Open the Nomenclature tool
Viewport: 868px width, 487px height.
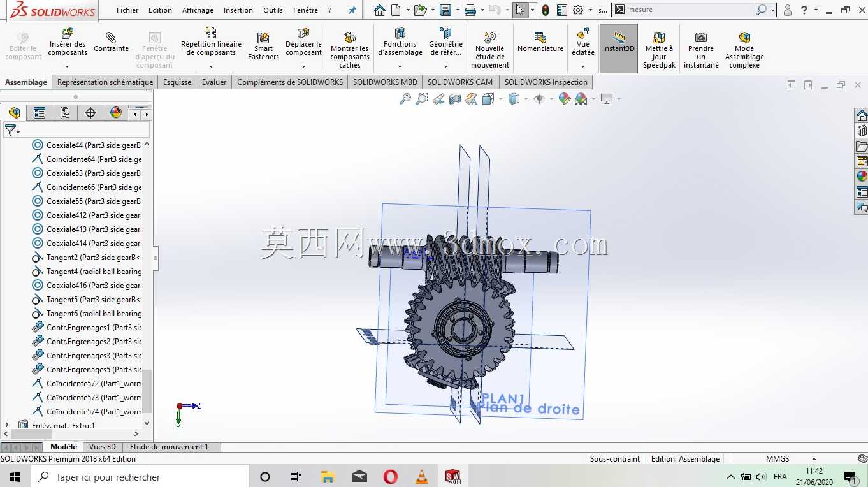pos(540,42)
